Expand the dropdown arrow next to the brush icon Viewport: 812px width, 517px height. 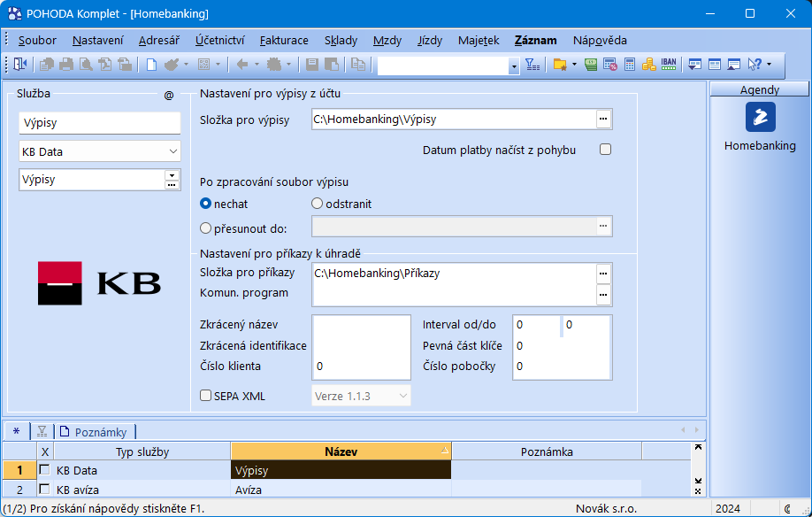186,65
